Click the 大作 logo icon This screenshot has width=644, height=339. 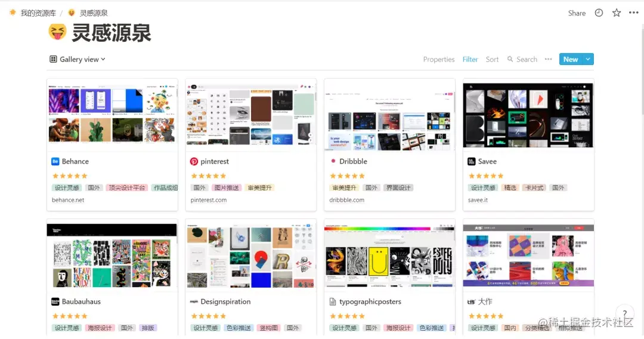coord(472,301)
